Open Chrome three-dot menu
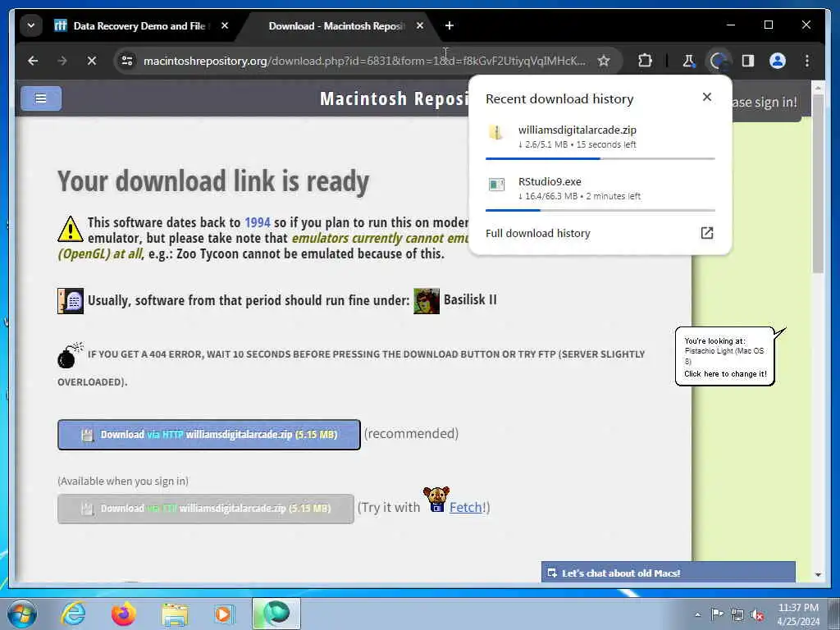The width and height of the screenshot is (840, 630). (x=807, y=61)
